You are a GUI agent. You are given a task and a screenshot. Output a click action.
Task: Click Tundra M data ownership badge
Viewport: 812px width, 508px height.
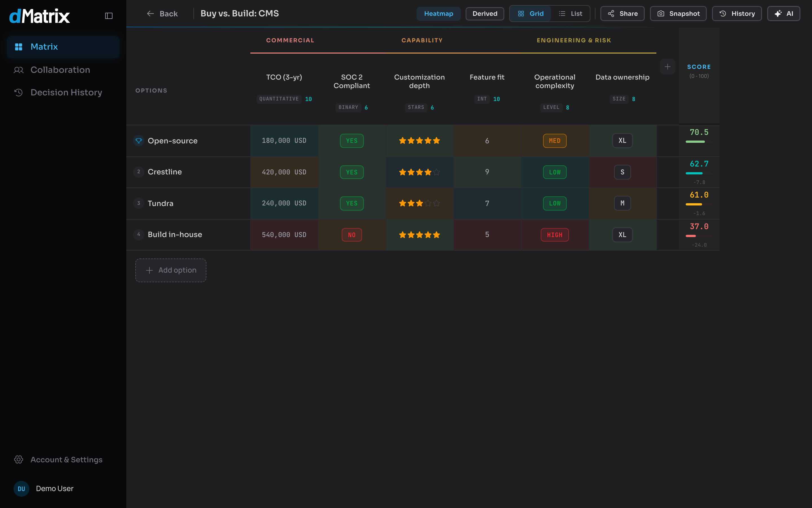[623, 203]
